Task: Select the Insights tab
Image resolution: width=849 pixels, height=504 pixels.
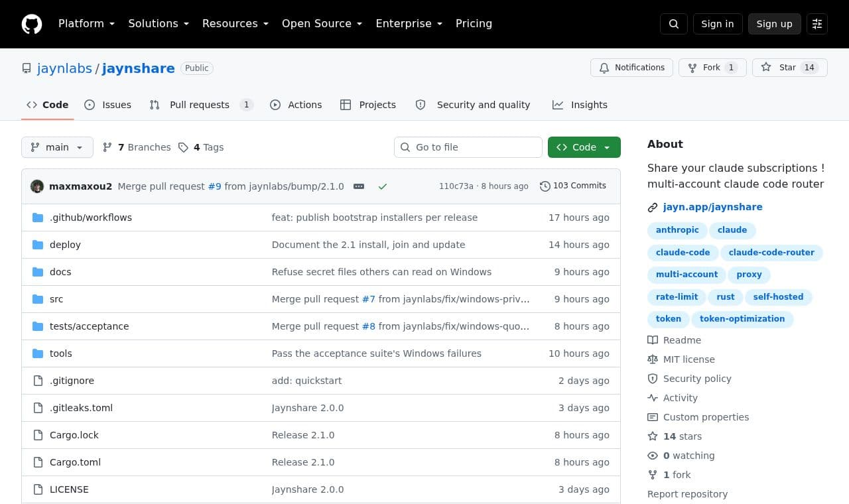Action: (580, 105)
